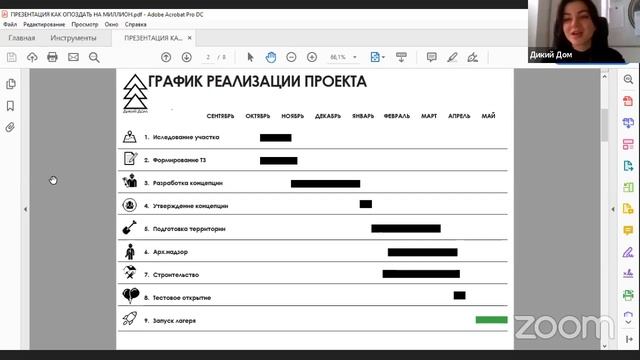Open the Редактирование menu
The height and width of the screenshot is (360, 640).
(x=44, y=24)
